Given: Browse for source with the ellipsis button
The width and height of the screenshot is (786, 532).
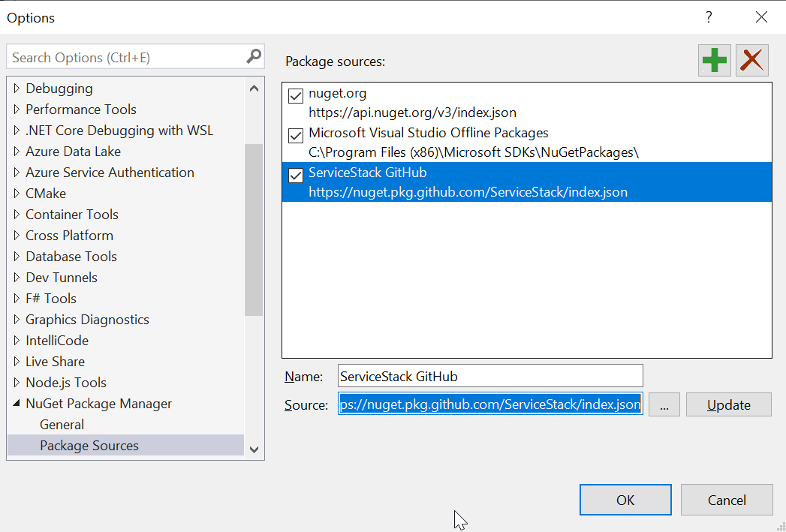Looking at the screenshot, I should tap(664, 404).
